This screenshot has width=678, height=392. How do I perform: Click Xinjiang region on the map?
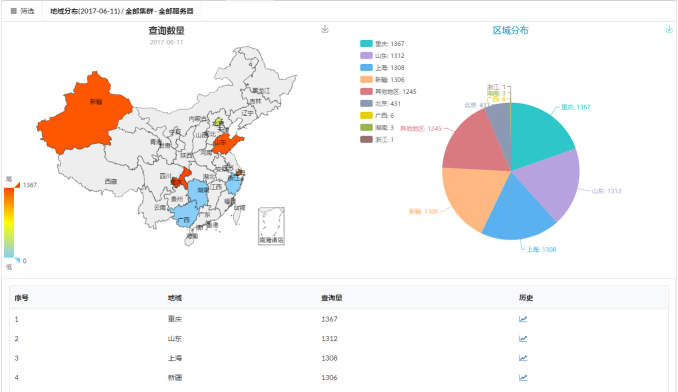point(86,112)
